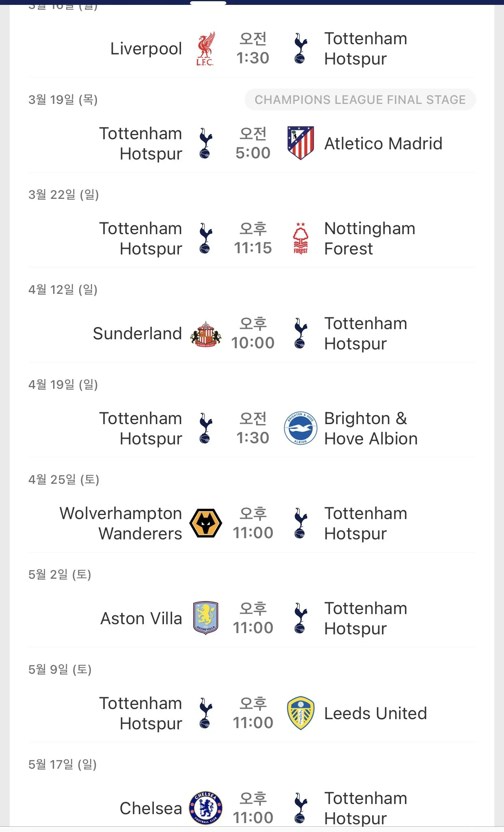Select the Sunderland team name text
The height and width of the screenshot is (832, 504).
pyautogui.click(x=137, y=334)
